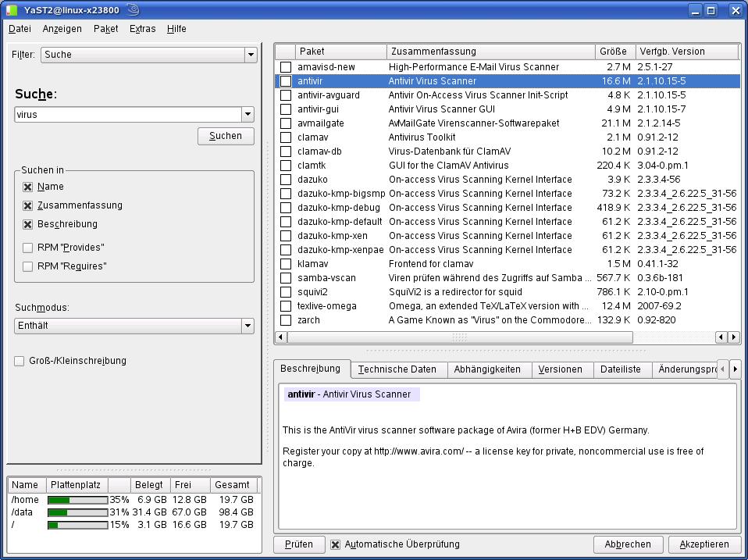Toggle Automatische Überprüfung checkbox

336,544
